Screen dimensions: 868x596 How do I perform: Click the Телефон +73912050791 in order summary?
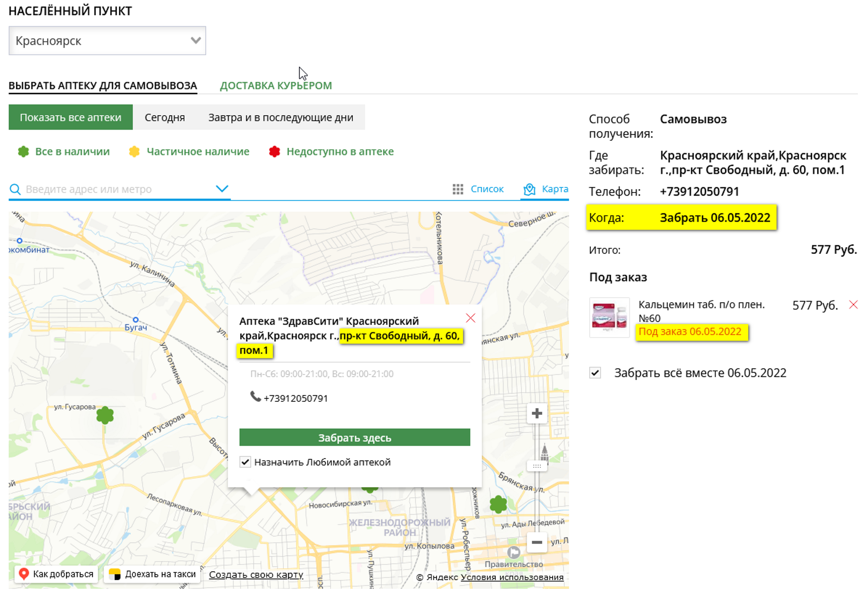[x=699, y=192]
